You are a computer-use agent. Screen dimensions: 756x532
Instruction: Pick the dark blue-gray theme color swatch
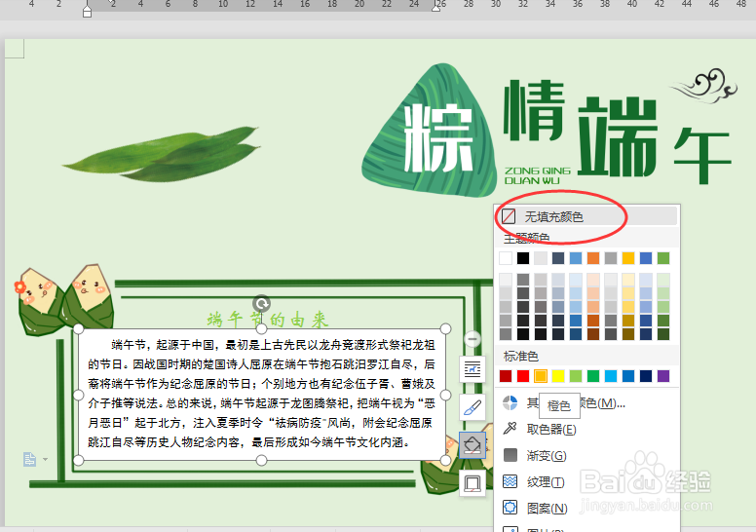[x=558, y=258]
